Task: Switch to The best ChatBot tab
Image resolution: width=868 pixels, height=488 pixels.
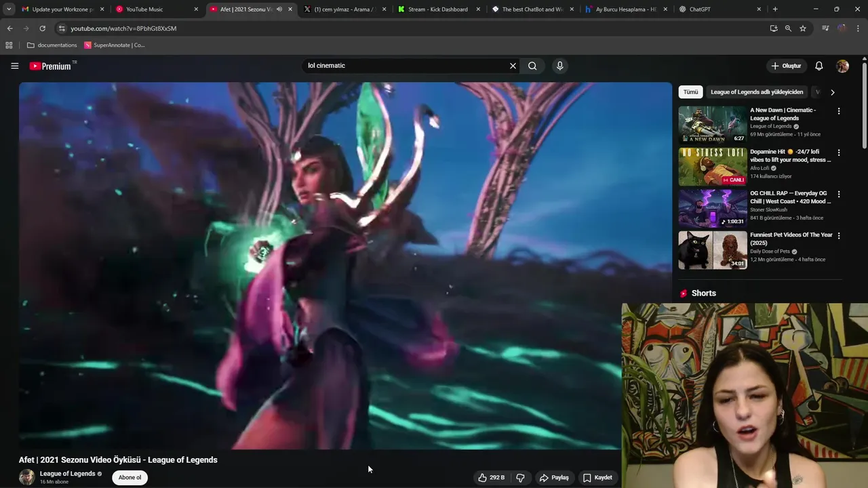Action: pyautogui.click(x=532, y=9)
